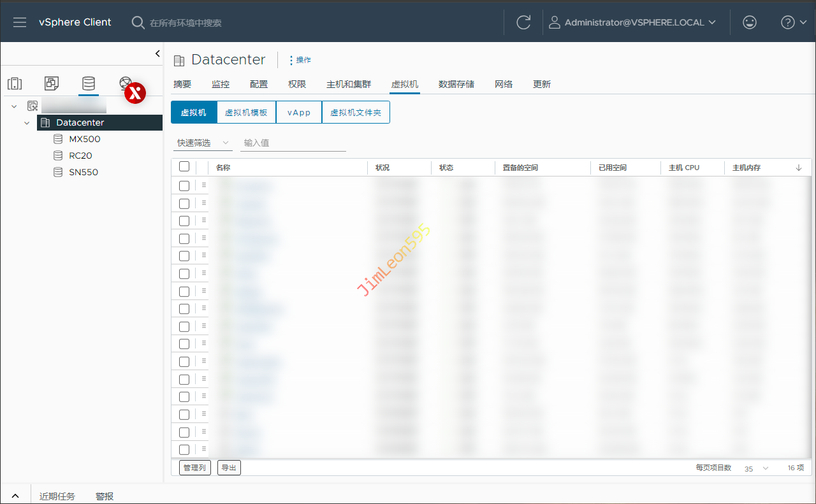Viewport: 816px width, 504px height.
Task: Collapse the left navigation panel arrow
Action: 157,54
